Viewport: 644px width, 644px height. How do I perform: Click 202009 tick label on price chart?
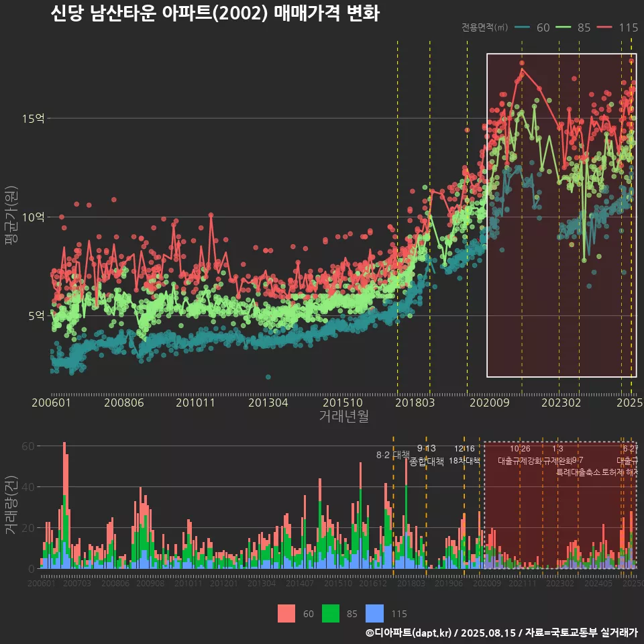pos(489,402)
